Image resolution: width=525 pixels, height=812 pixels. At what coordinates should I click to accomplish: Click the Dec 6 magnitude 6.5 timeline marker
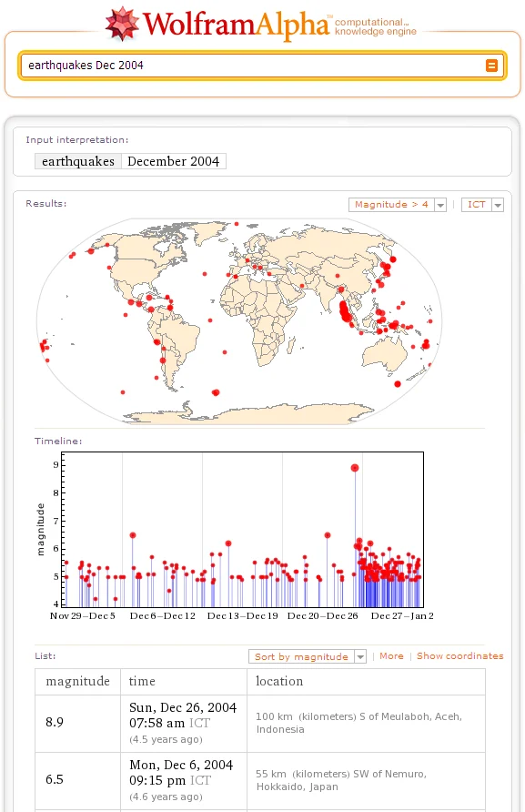coord(133,535)
